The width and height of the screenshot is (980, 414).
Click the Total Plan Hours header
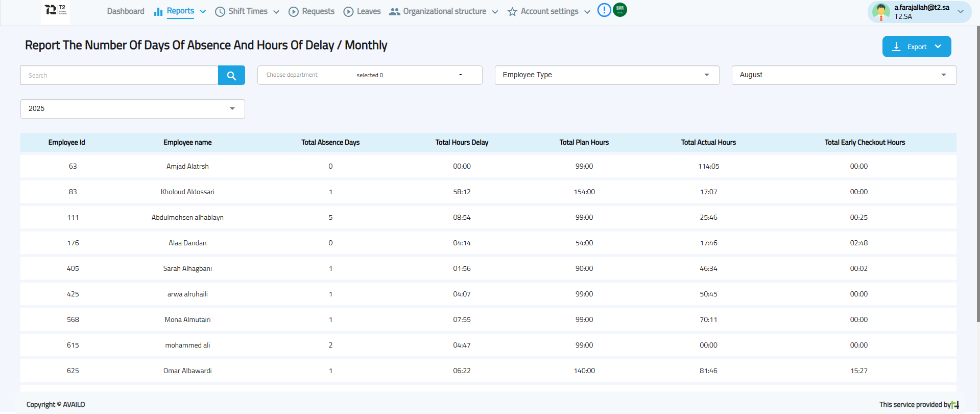pyautogui.click(x=584, y=143)
